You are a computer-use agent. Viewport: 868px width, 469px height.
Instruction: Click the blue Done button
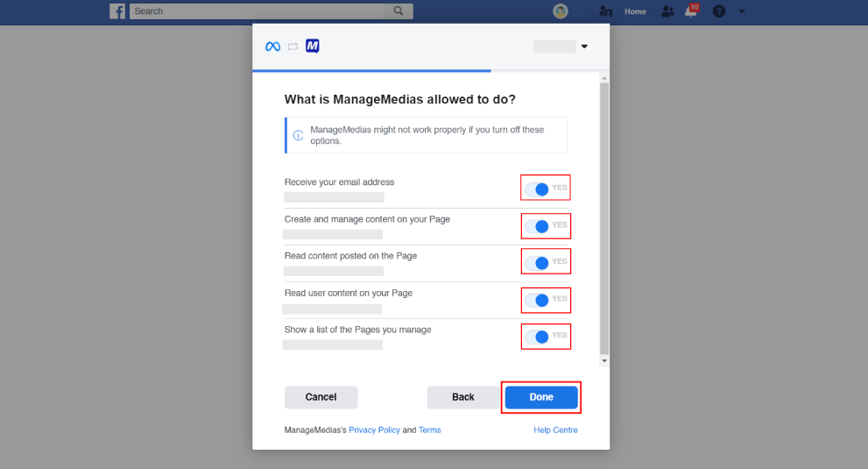[x=540, y=397]
